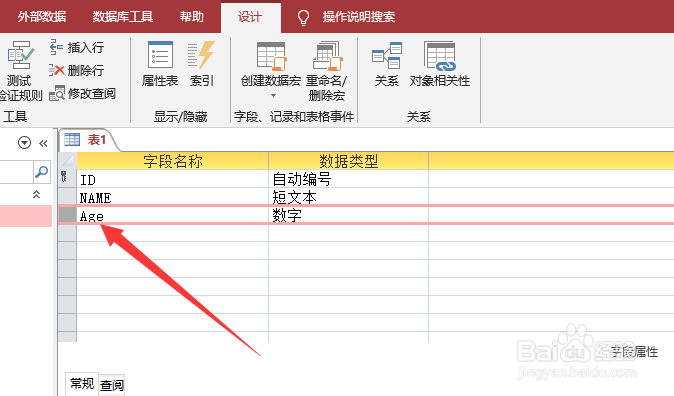Open navigation pane dropdown circle arrow
Viewport: 674px width, 396px height.
tap(25, 142)
